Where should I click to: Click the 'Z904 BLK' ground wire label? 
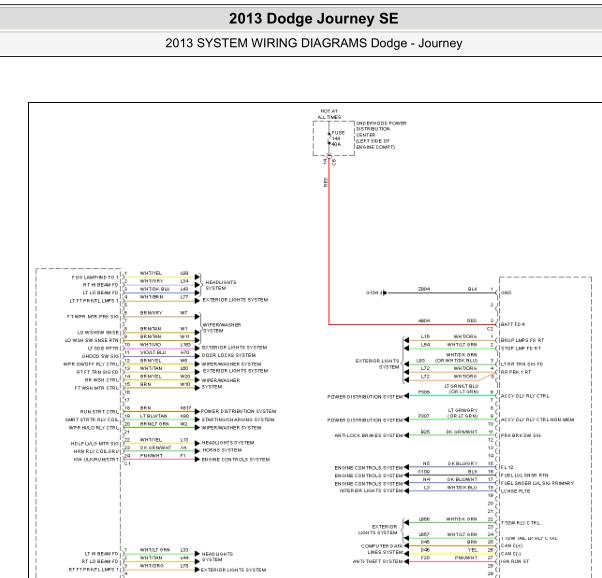click(x=447, y=289)
